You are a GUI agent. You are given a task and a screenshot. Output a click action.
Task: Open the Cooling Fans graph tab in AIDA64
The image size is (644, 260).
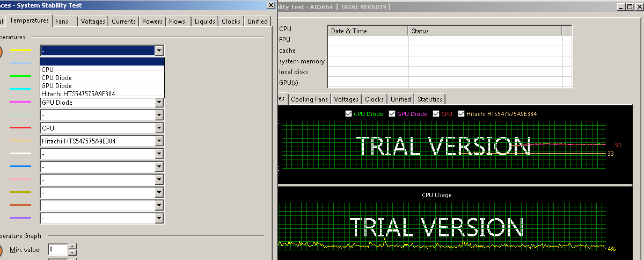309,99
